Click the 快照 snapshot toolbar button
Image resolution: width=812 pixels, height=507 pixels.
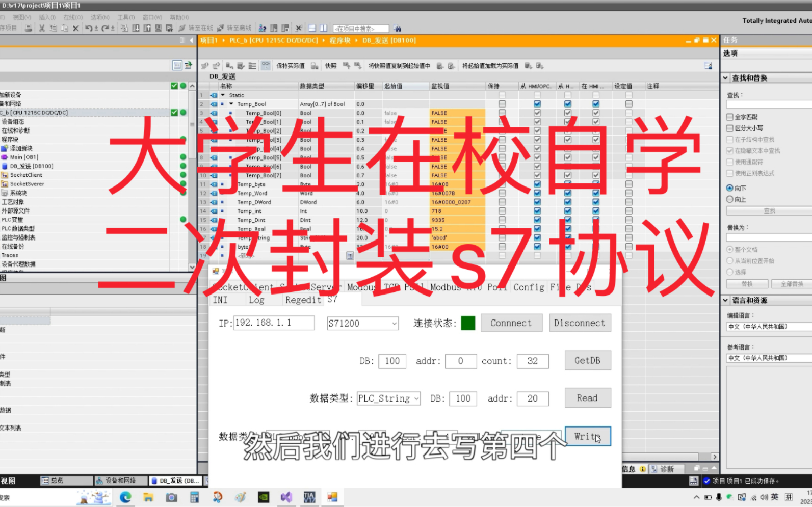(x=331, y=66)
